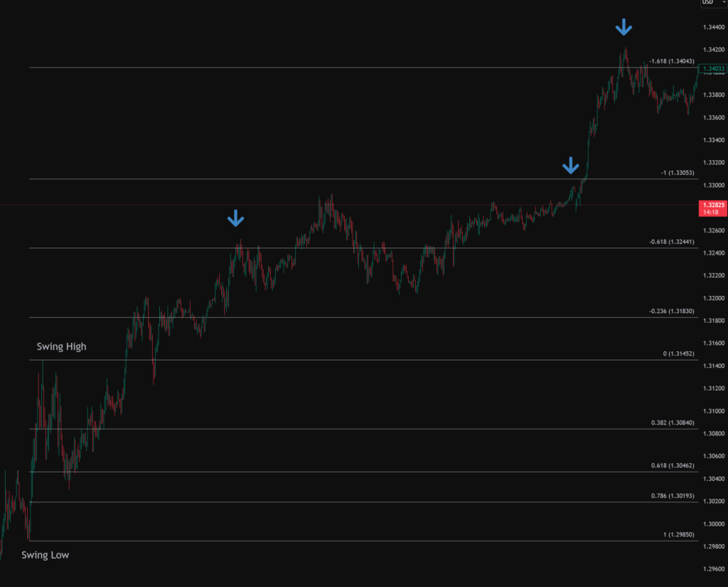The image size is (728, 587).
Task: Click 1.33800 on the price axis
Action: click(714, 95)
